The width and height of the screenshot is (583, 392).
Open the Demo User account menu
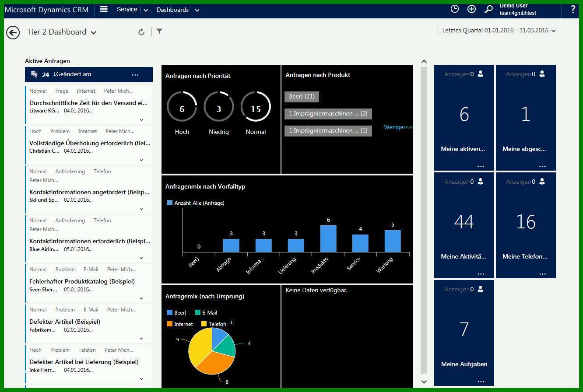point(518,9)
